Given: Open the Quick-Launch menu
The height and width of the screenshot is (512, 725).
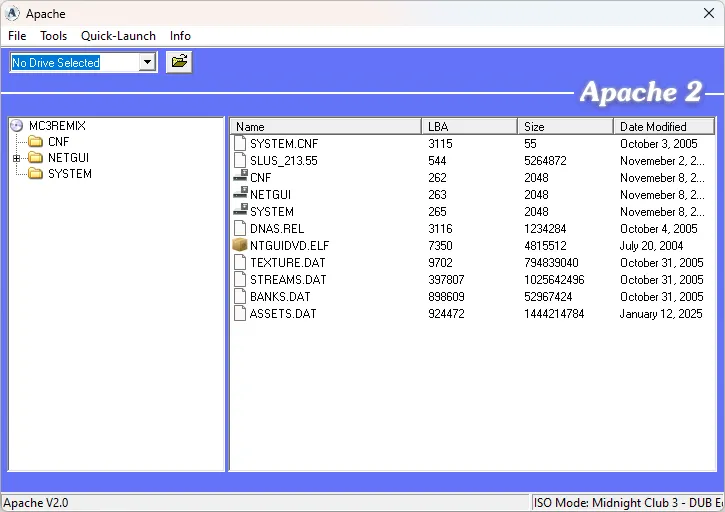Looking at the screenshot, I should pyautogui.click(x=118, y=36).
